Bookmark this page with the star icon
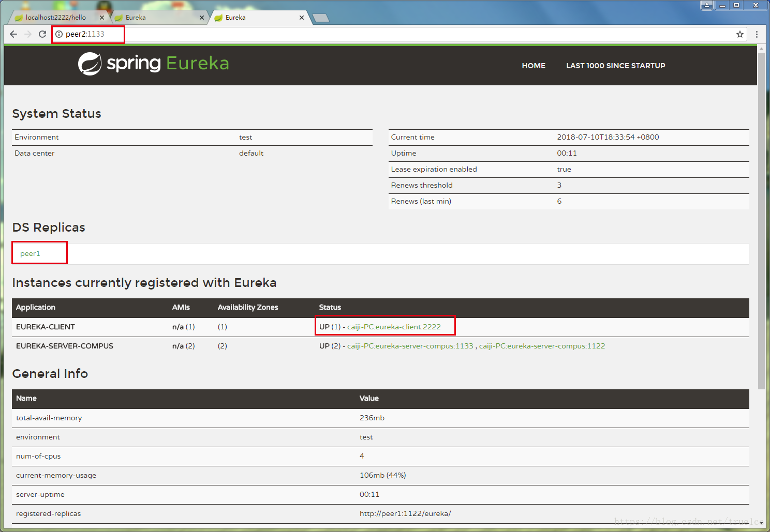770x532 pixels. tap(740, 34)
